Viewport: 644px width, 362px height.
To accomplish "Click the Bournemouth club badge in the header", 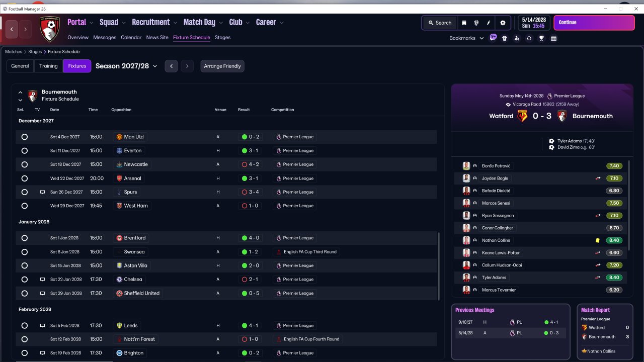I will (49, 29).
